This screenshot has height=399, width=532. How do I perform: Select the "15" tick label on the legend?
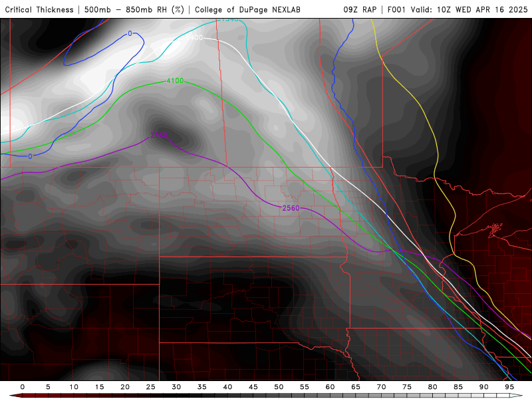[99, 387]
